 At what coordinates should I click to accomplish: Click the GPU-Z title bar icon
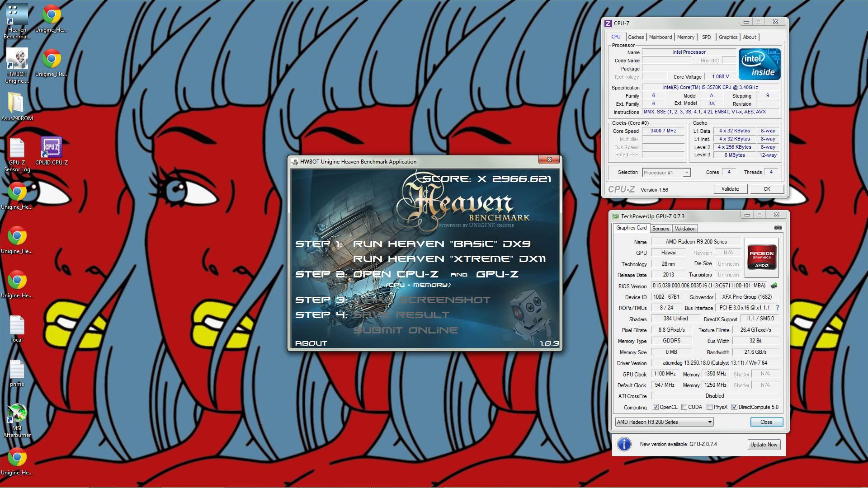click(x=615, y=216)
